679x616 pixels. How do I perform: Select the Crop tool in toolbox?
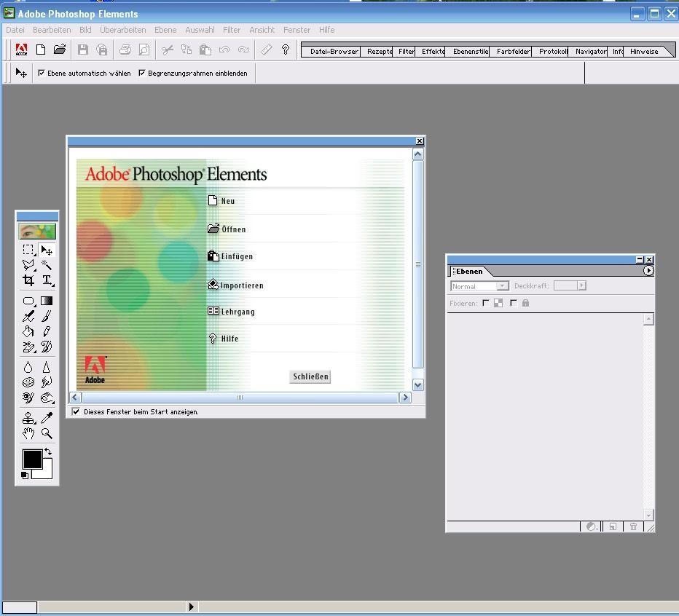click(28, 280)
